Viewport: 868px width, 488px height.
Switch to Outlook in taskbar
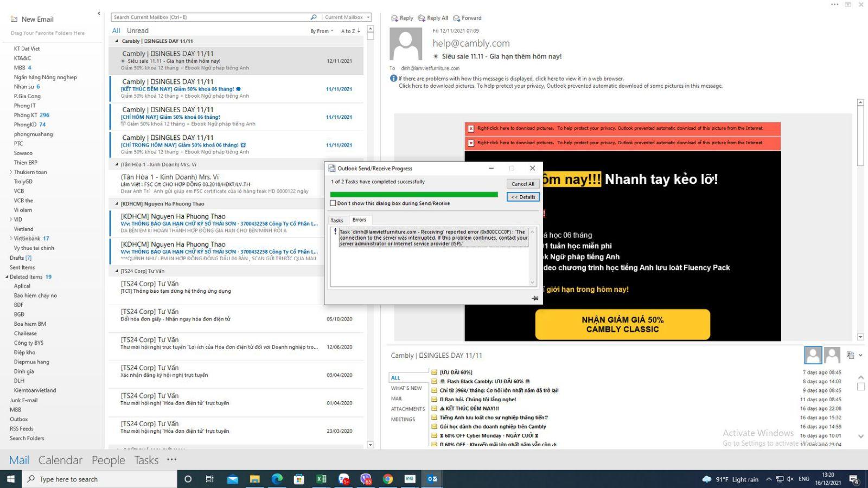(432, 479)
